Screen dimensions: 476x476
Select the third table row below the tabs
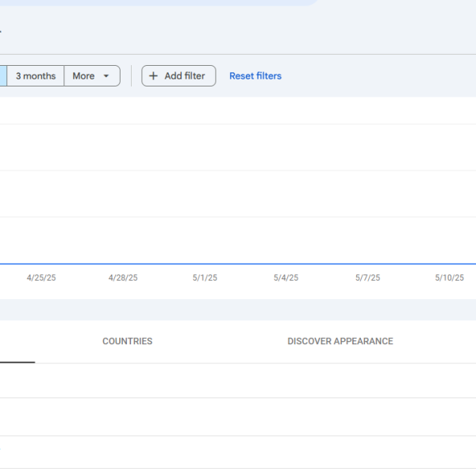coord(238,452)
